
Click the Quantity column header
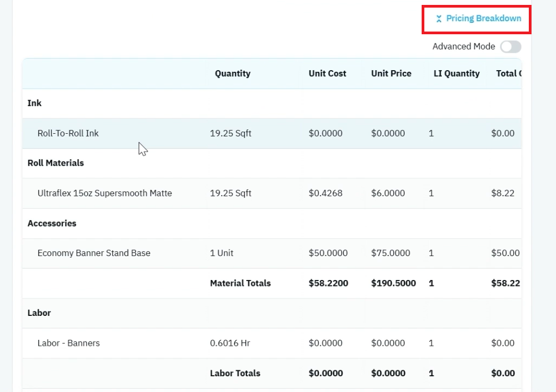pos(233,73)
